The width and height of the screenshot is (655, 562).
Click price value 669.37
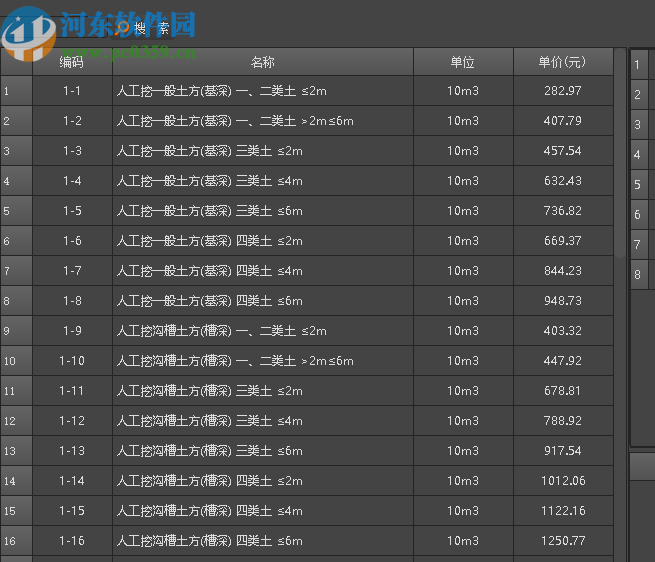pos(563,241)
